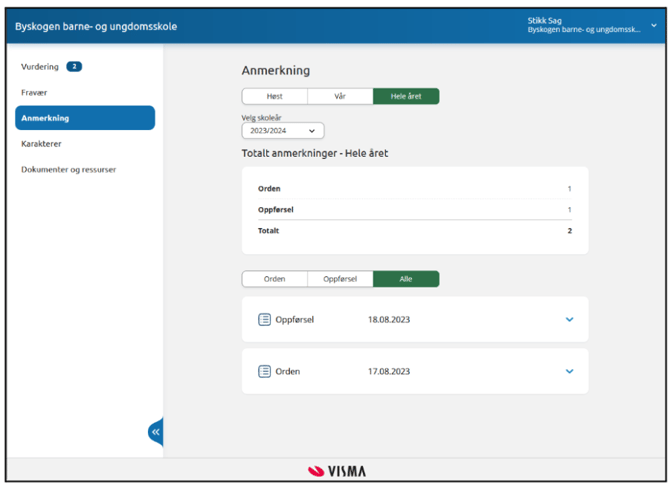This screenshot has width=670, height=488.
Task: Click the Visma logo in footer
Action: pos(336,471)
